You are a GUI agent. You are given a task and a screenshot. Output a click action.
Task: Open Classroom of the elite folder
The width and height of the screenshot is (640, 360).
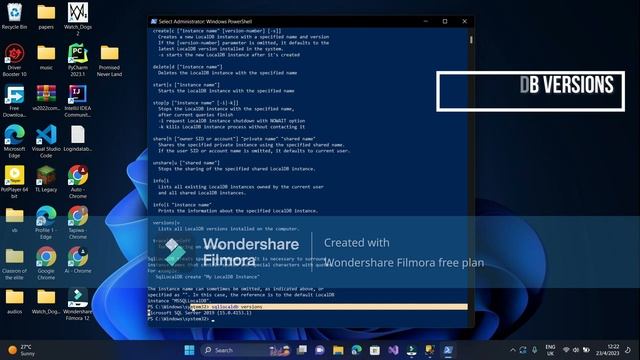14,264
